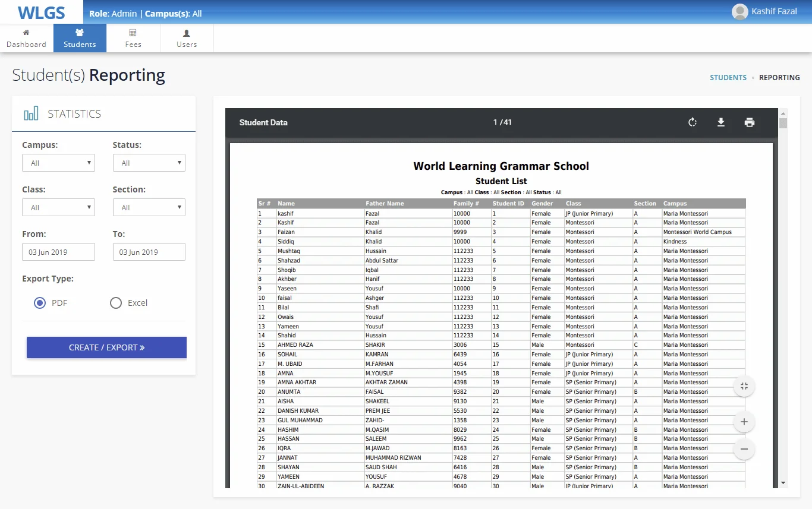Click Kashif Fazal user avatar icon

739,12
